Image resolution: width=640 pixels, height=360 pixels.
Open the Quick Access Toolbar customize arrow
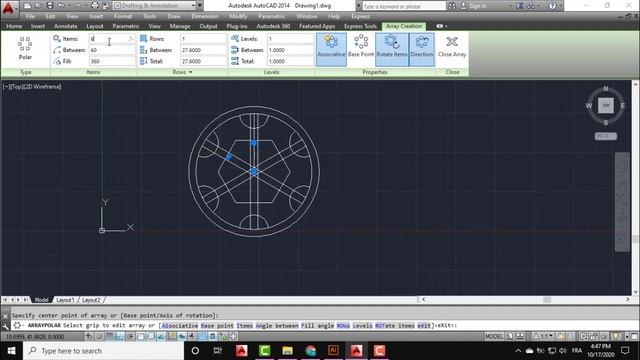click(x=200, y=6)
